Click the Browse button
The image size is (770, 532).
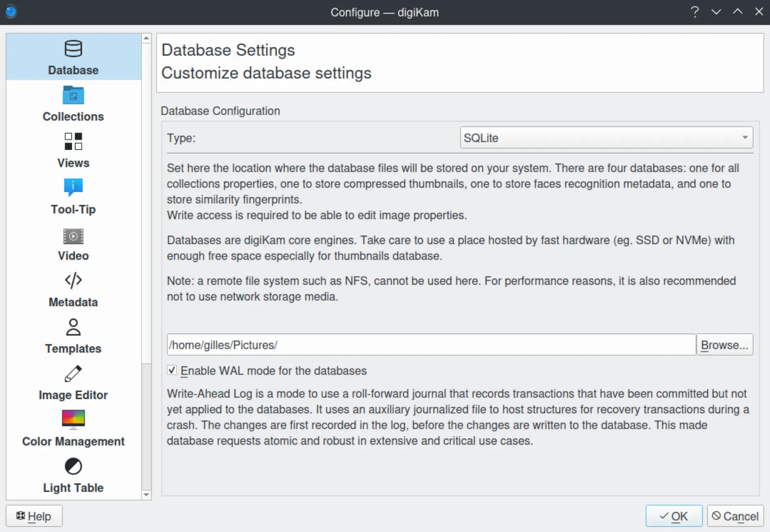tap(725, 344)
